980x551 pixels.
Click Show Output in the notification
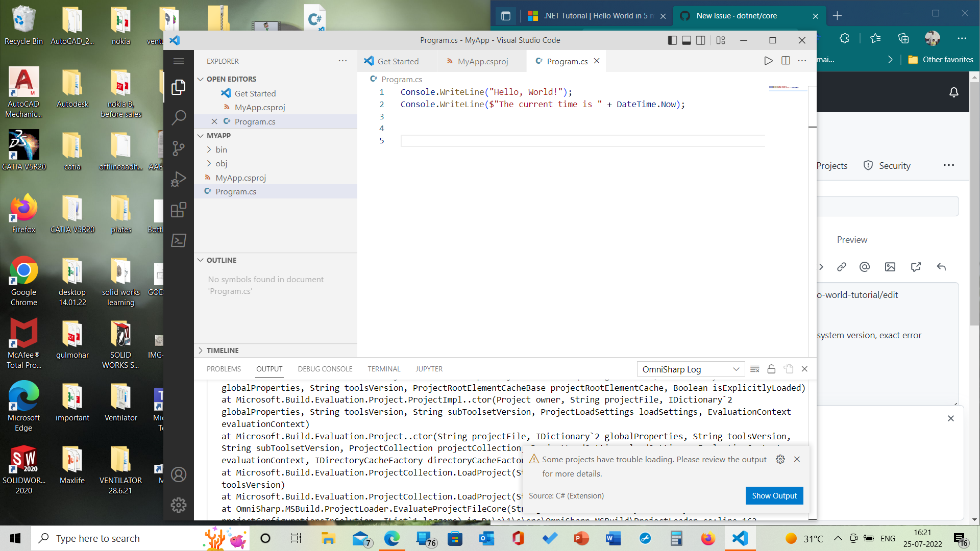(x=774, y=495)
